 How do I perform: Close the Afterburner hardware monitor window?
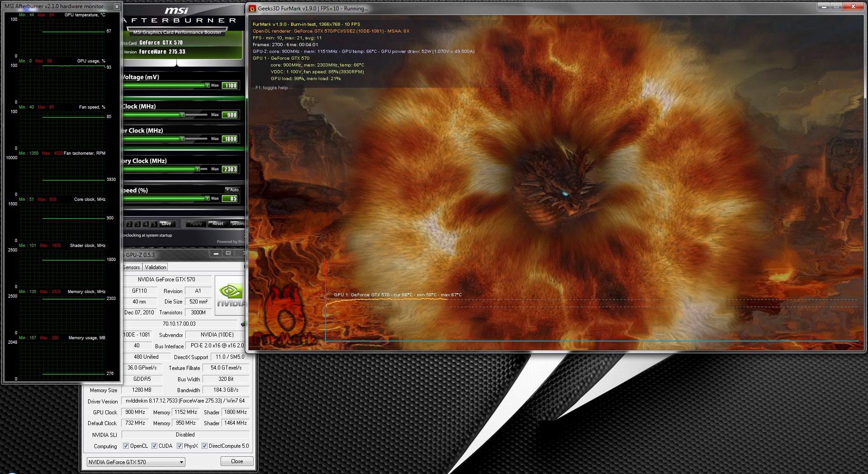117,6
